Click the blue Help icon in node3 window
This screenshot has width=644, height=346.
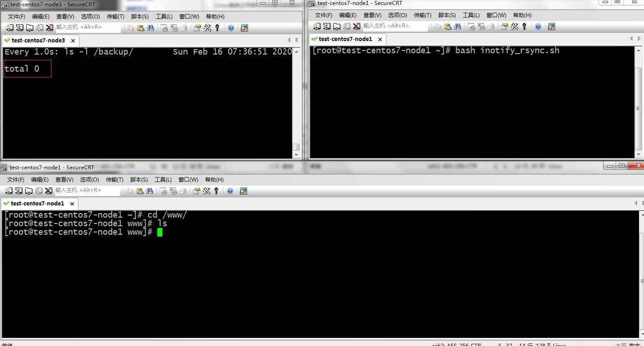[x=231, y=28]
